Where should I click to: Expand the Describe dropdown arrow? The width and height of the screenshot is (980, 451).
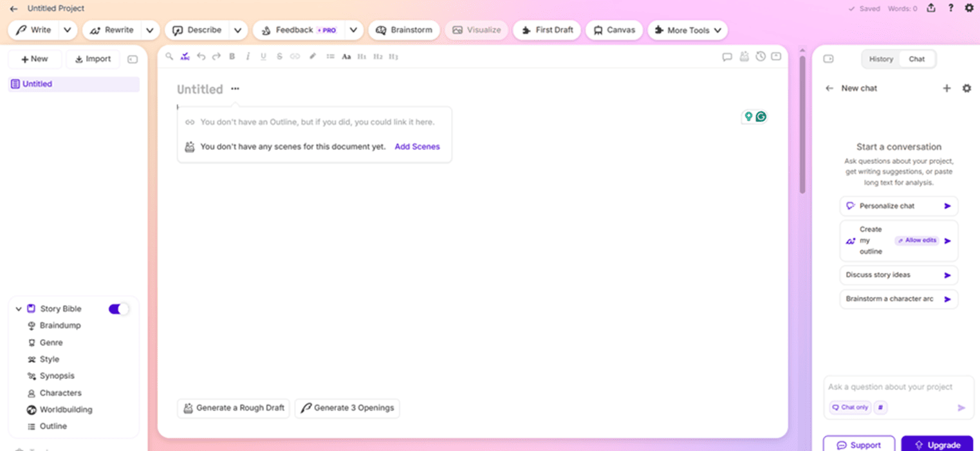pyautogui.click(x=237, y=30)
